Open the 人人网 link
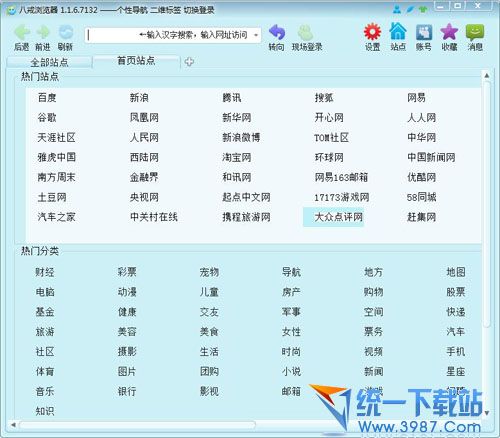The image size is (500, 438). point(421,118)
